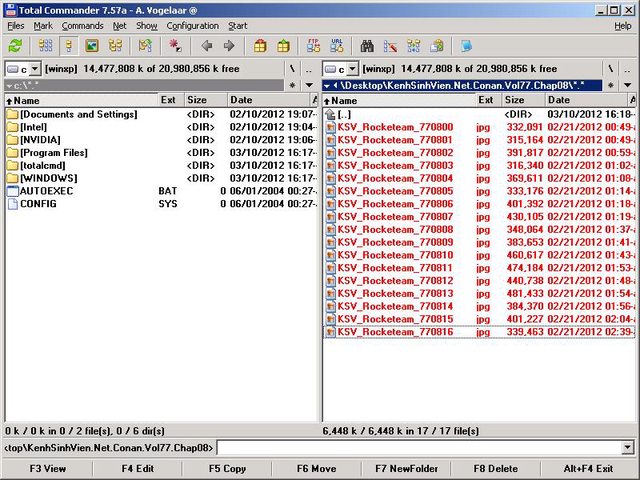Click the F8 Delete button
Viewport: 640px width, 480px height.
[x=496, y=469]
